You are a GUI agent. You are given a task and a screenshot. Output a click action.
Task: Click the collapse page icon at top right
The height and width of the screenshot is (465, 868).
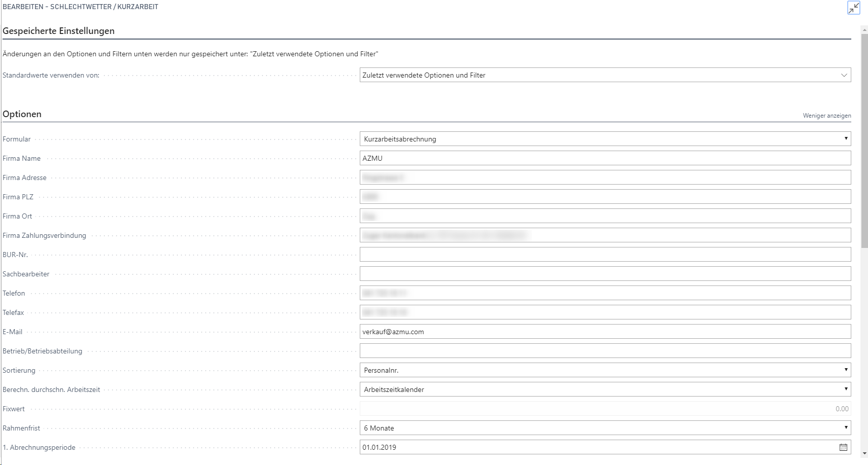[853, 8]
